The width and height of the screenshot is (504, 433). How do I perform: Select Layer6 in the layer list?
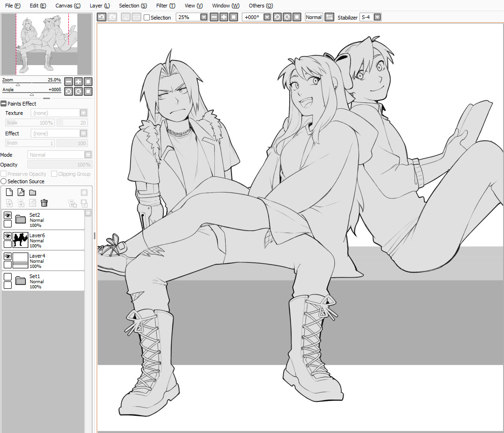(x=43, y=240)
